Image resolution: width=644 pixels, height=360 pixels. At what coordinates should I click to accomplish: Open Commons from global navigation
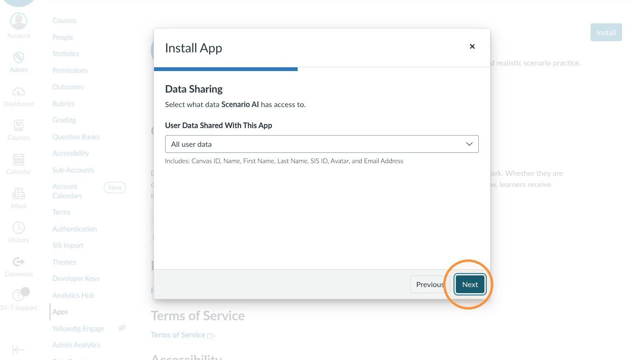pyautogui.click(x=19, y=267)
